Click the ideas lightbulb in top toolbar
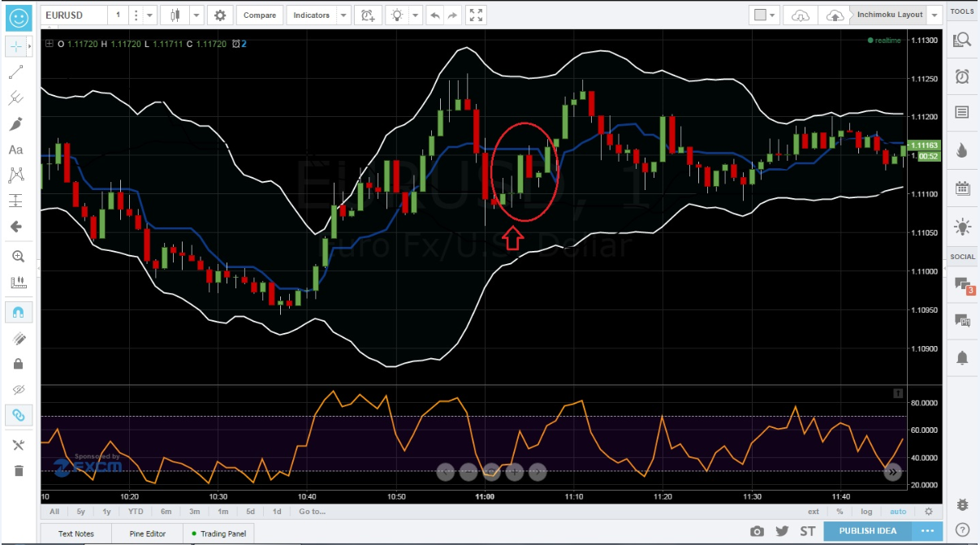 coord(396,15)
